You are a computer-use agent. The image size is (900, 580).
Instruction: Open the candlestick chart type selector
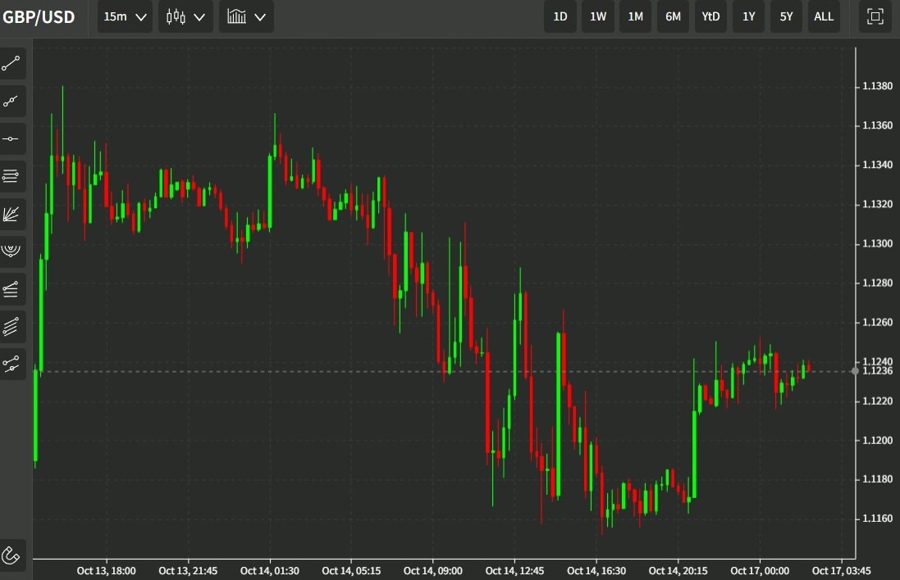pyautogui.click(x=185, y=17)
